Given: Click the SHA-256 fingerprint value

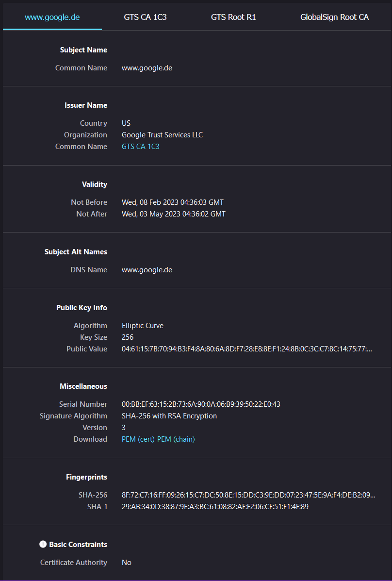Looking at the screenshot, I should click(x=248, y=495).
